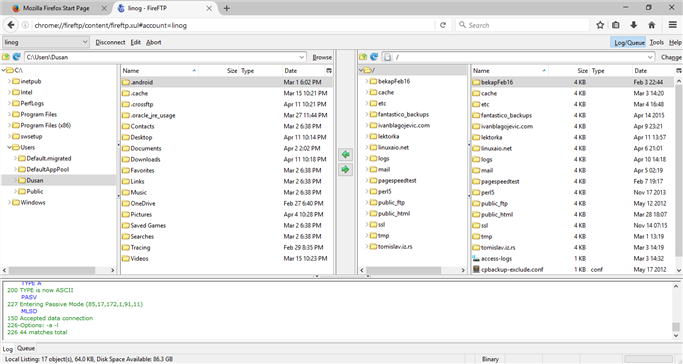
Task: Expand the Program Files tree node
Action: point(9,114)
